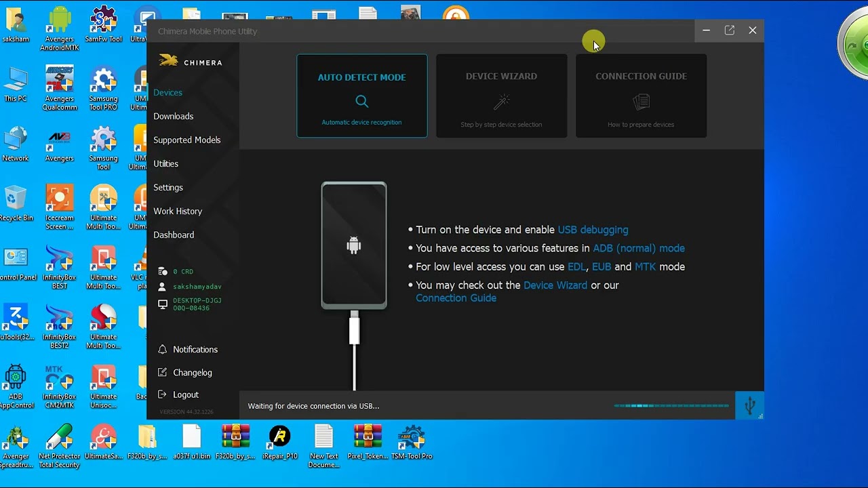
Task: Select the Control Panel desktop icon
Action: click(15, 264)
